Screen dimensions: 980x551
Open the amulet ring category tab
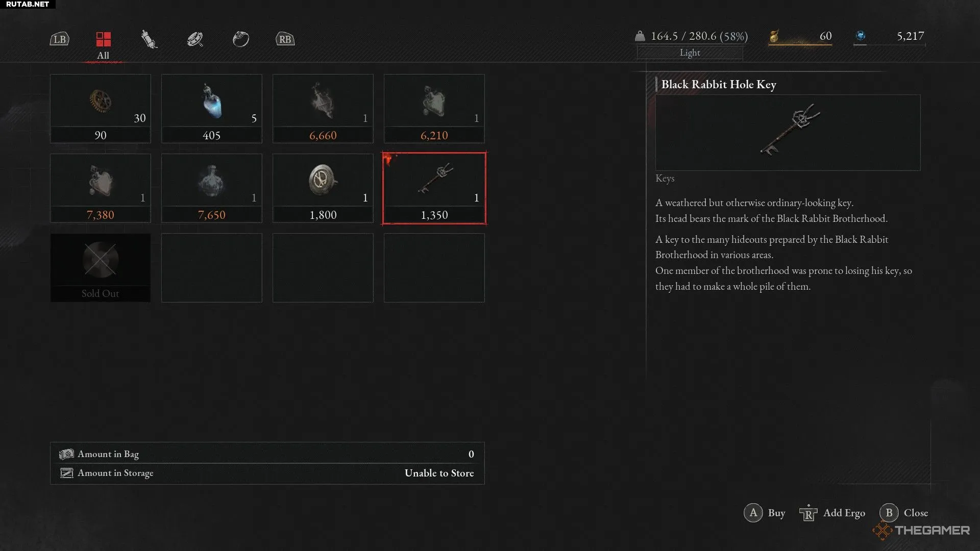pos(240,39)
